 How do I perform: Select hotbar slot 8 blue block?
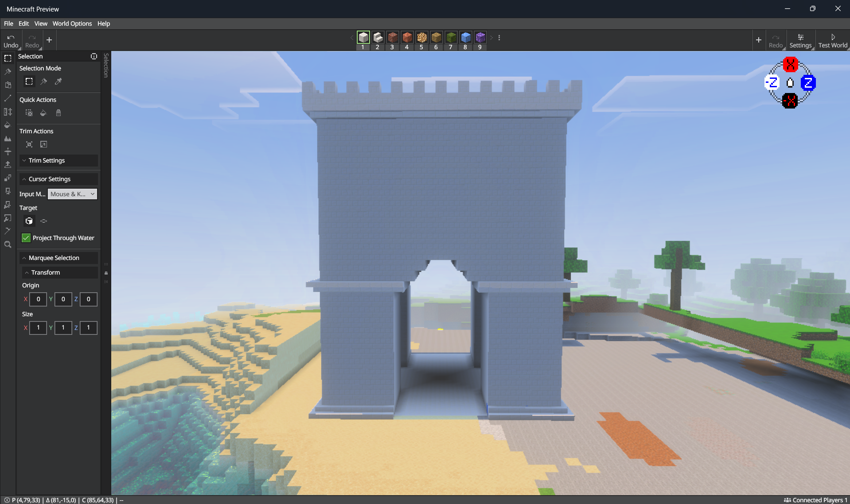click(465, 38)
